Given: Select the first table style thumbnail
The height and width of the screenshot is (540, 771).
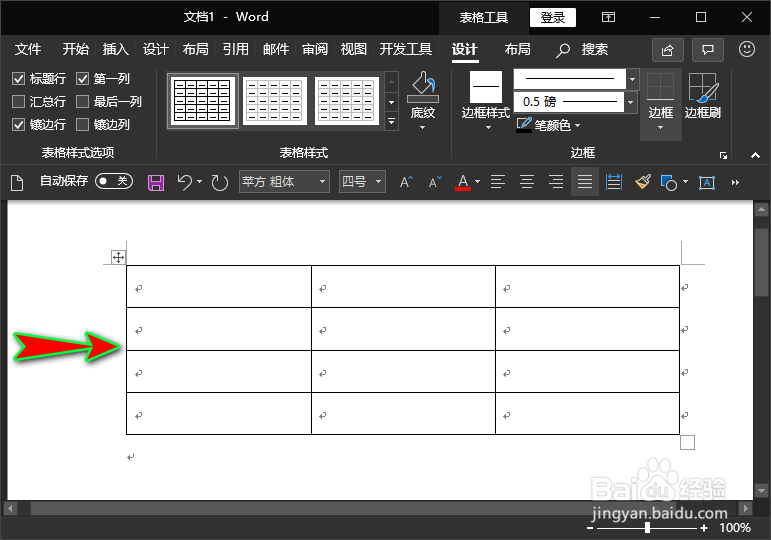Looking at the screenshot, I should (203, 101).
